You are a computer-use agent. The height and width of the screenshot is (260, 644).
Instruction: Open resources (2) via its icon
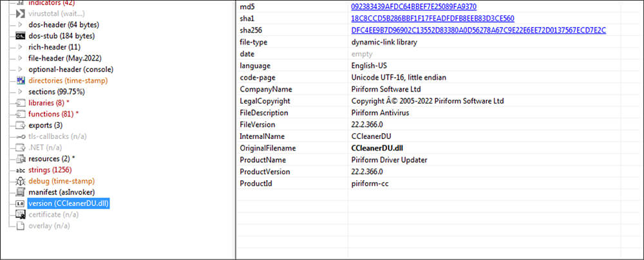(20, 158)
